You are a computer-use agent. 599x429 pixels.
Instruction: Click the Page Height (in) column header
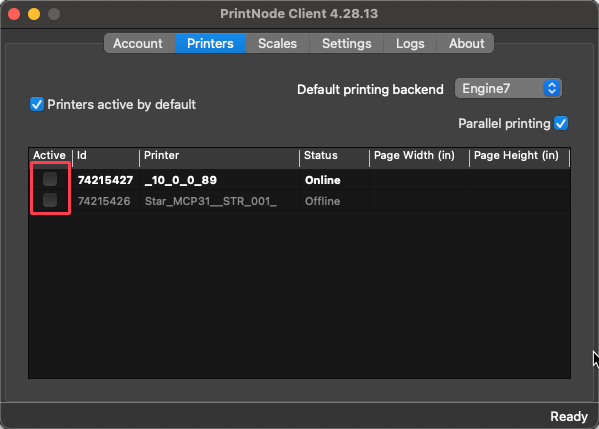(519, 155)
